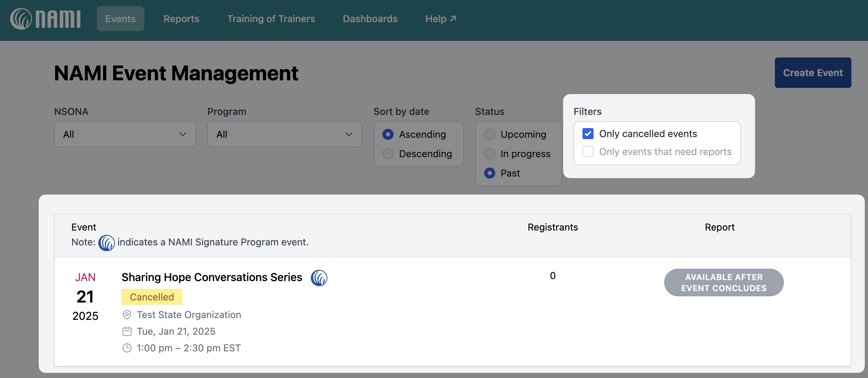The image size is (868, 378).
Task: Click the Sort by date label
Action: [x=401, y=111]
